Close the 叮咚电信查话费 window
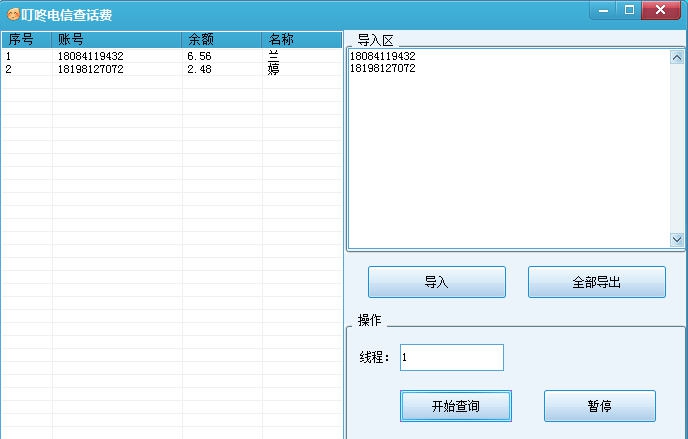The image size is (688, 439). tap(660, 10)
